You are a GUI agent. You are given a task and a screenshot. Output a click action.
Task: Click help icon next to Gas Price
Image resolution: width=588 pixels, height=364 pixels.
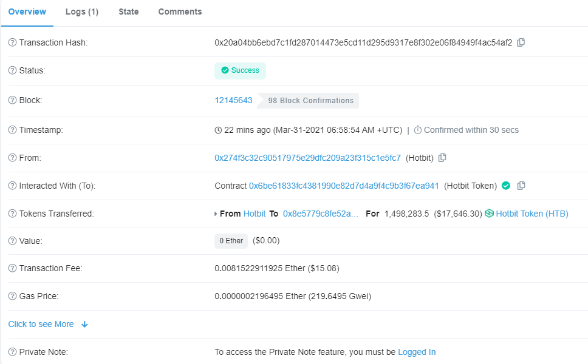pos(12,296)
